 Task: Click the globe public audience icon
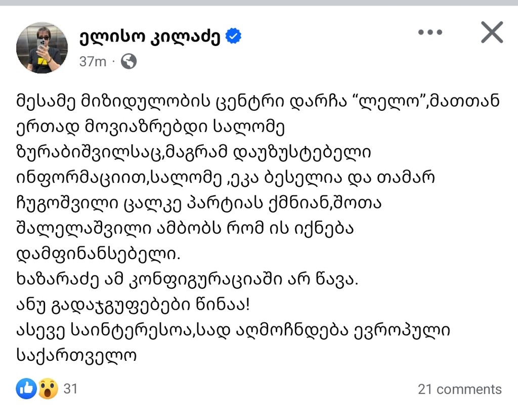(129, 62)
